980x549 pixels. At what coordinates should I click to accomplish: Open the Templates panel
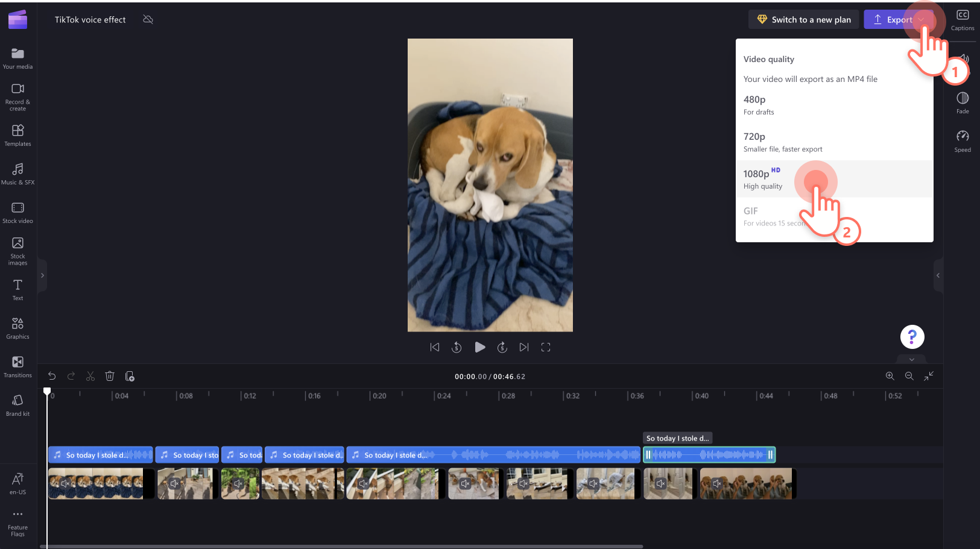click(x=17, y=136)
